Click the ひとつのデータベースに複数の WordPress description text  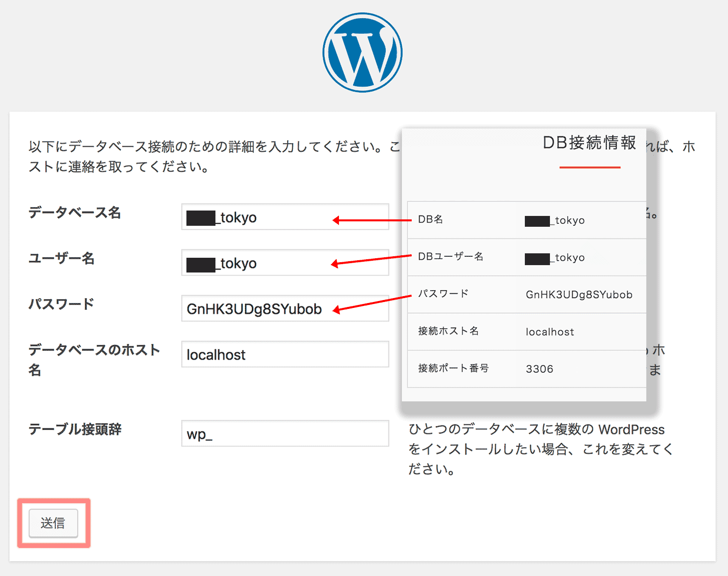point(541,449)
